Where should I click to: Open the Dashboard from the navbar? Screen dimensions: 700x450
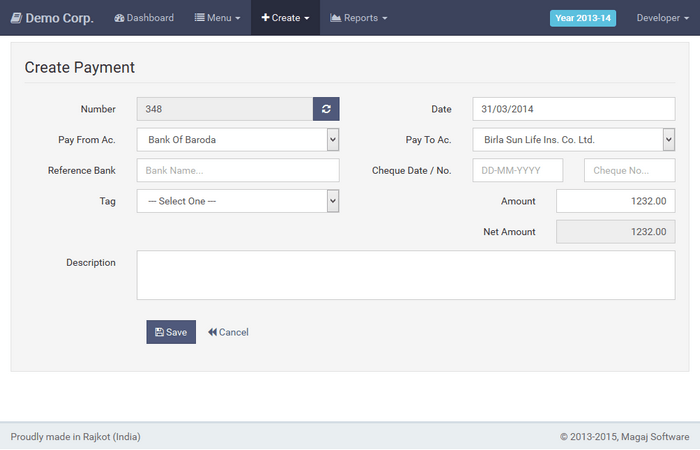click(144, 18)
